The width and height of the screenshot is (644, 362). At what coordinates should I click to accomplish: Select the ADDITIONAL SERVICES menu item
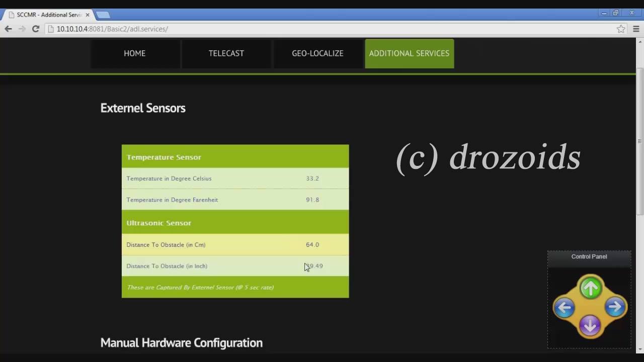tap(409, 53)
